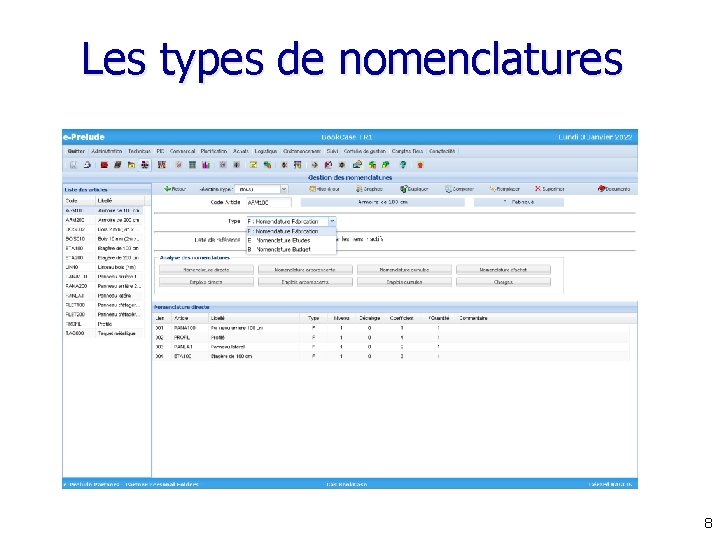
Task: Click the Nomenclature d'achat button
Action: 503,270
